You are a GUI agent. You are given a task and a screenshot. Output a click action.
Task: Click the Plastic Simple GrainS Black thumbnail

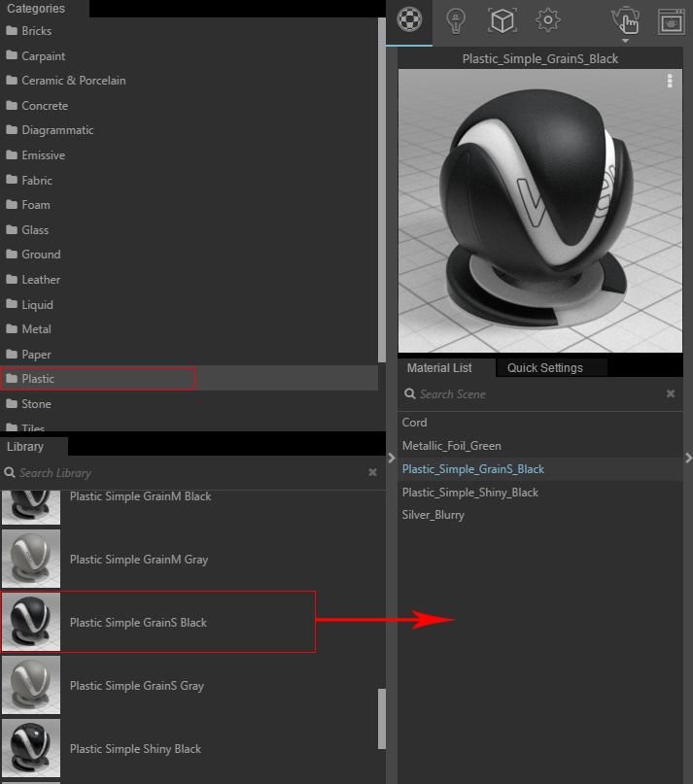[31, 622]
